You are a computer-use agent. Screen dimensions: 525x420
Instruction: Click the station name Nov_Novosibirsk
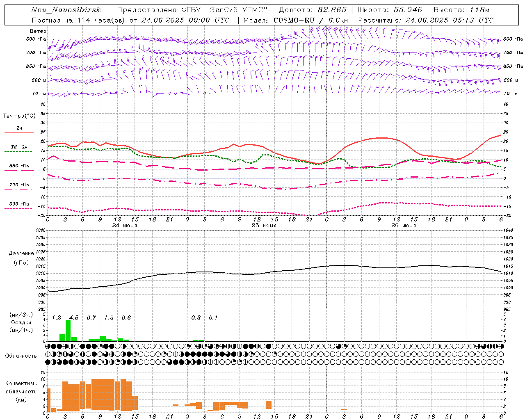(x=66, y=10)
